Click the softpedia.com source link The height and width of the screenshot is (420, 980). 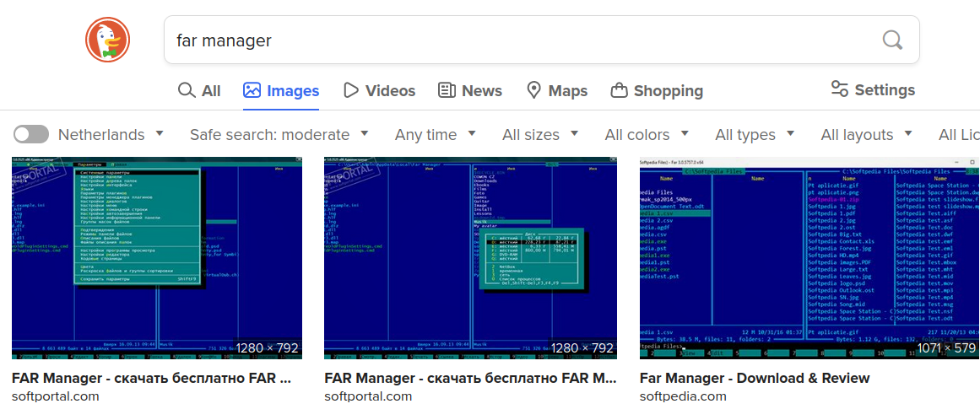pyautogui.click(x=683, y=396)
